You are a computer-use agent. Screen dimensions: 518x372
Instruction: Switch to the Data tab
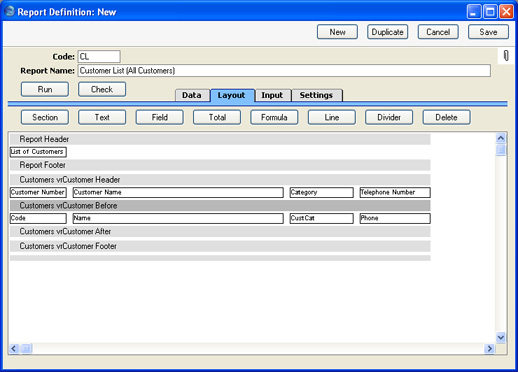[192, 95]
